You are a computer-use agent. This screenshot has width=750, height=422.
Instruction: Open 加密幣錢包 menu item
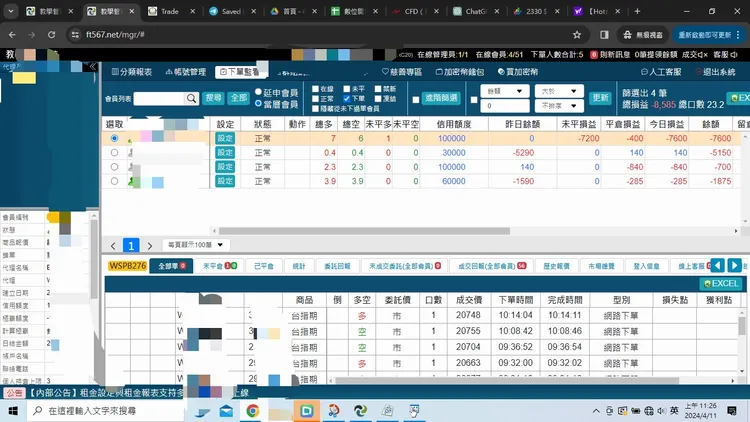[x=460, y=72]
